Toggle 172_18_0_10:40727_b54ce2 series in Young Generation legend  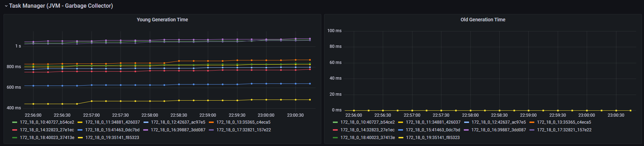pyautogui.click(x=47, y=122)
